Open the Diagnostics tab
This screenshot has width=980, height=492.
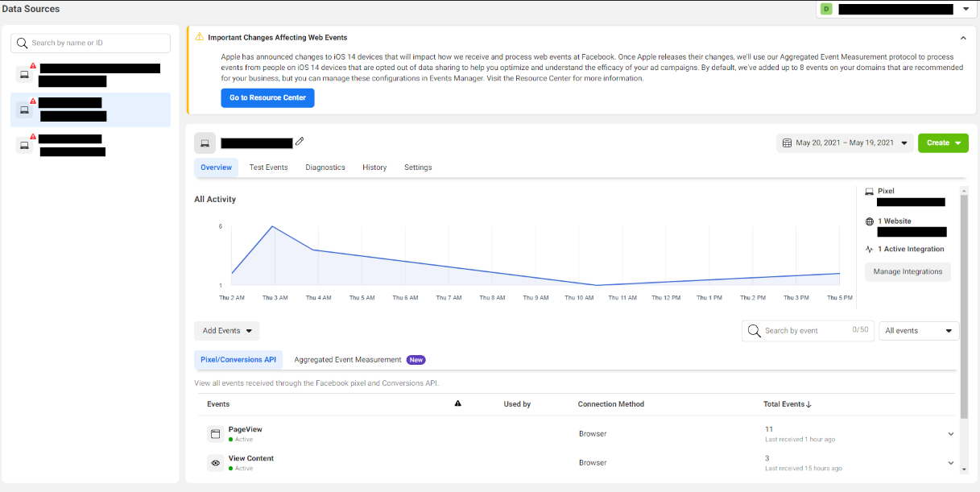click(325, 167)
